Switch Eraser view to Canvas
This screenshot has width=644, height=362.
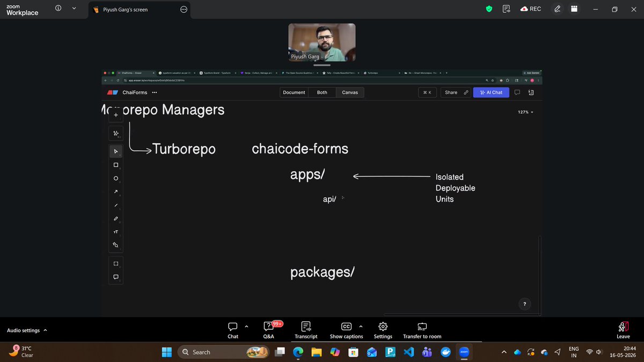point(350,92)
